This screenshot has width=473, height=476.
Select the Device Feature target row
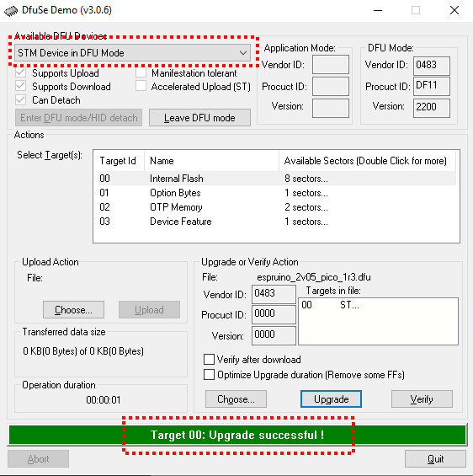pos(277,222)
